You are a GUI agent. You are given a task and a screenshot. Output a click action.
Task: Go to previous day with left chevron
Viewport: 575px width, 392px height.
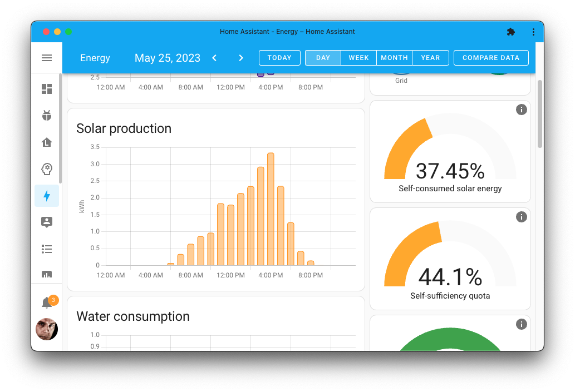coord(214,58)
